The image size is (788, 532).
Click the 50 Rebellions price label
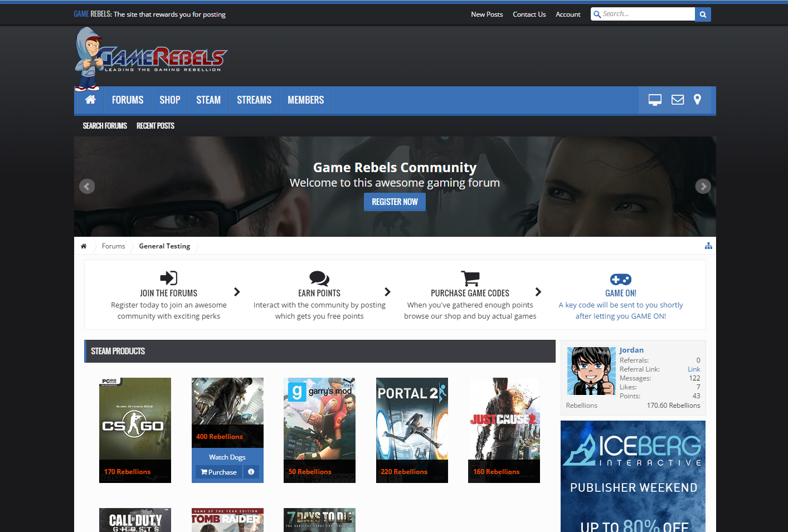[310, 472]
